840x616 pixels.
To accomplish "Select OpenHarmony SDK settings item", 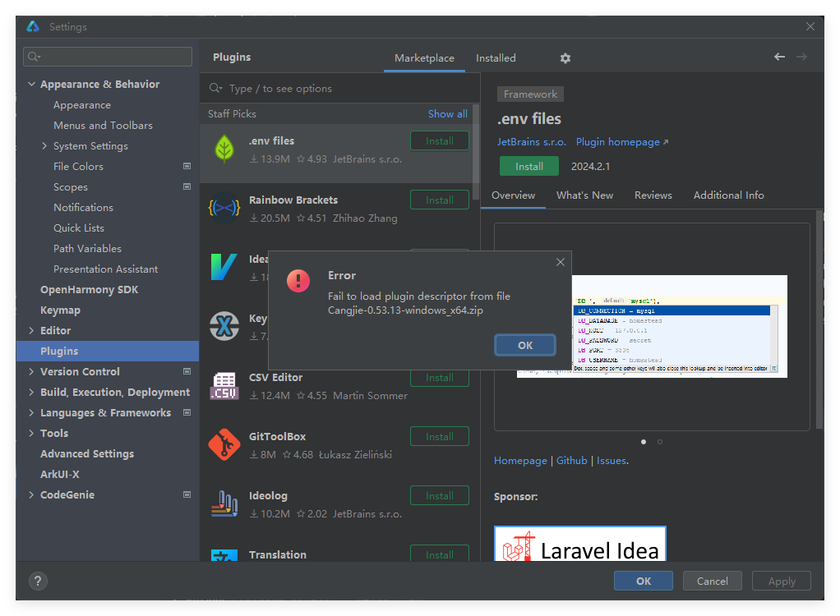I will point(90,290).
